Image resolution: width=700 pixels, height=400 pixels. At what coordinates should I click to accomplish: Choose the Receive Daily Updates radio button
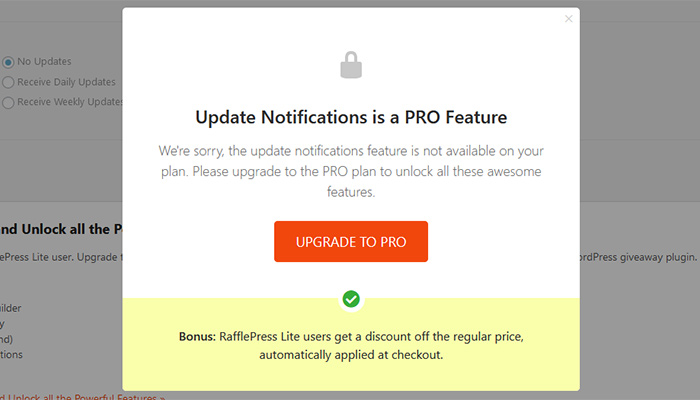click(8, 83)
